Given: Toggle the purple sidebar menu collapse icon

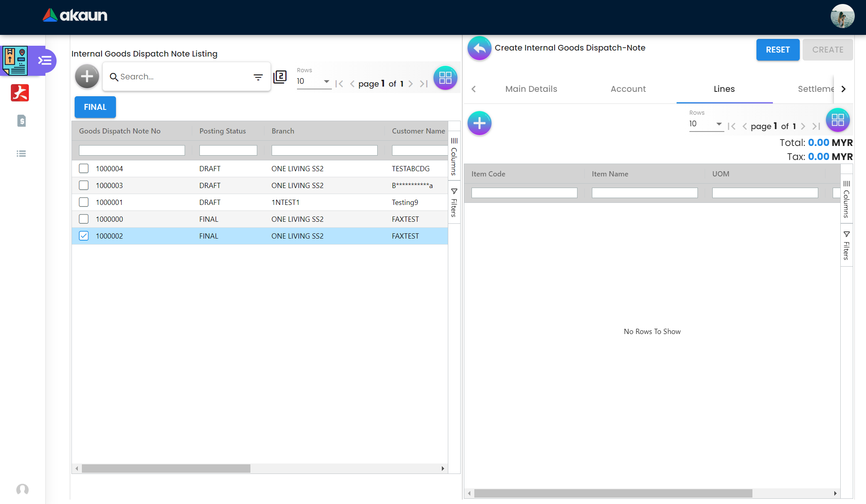Looking at the screenshot, I should coord(45,61).
